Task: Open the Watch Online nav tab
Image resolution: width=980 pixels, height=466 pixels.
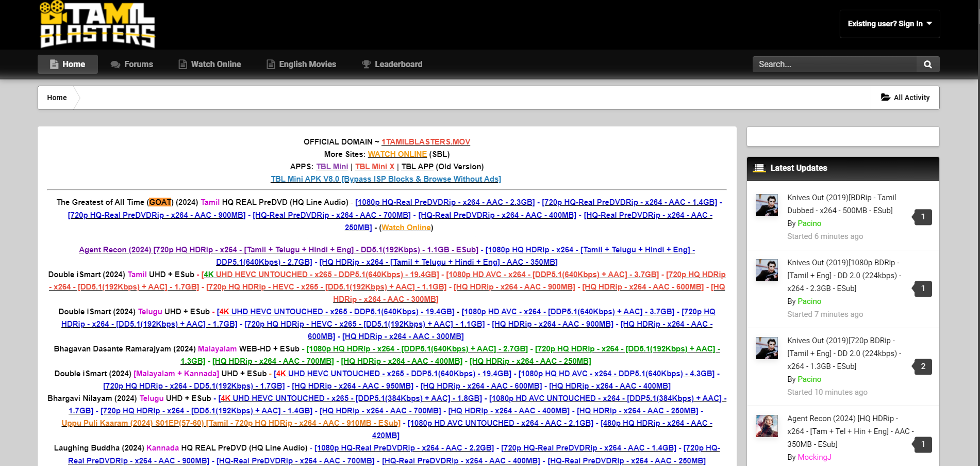Action: (210, 64)
